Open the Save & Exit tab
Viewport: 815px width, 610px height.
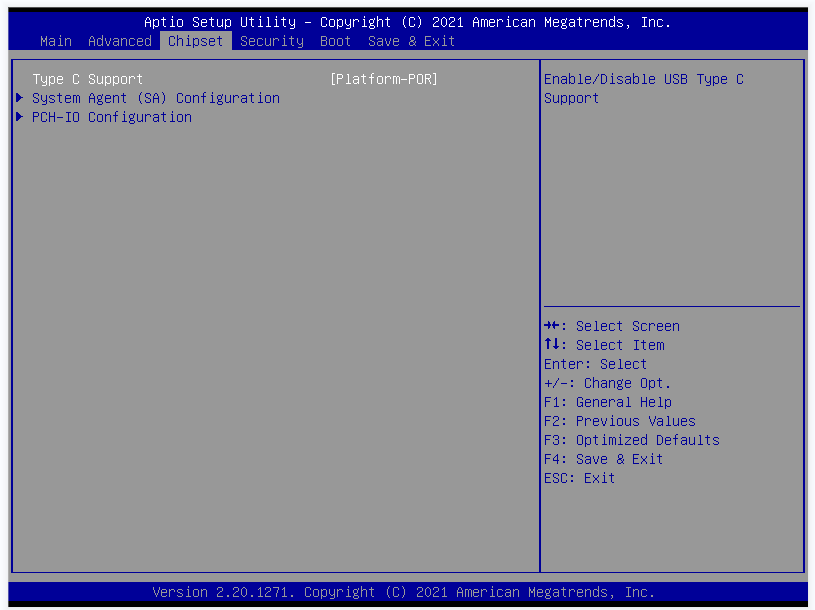(412, 41)
